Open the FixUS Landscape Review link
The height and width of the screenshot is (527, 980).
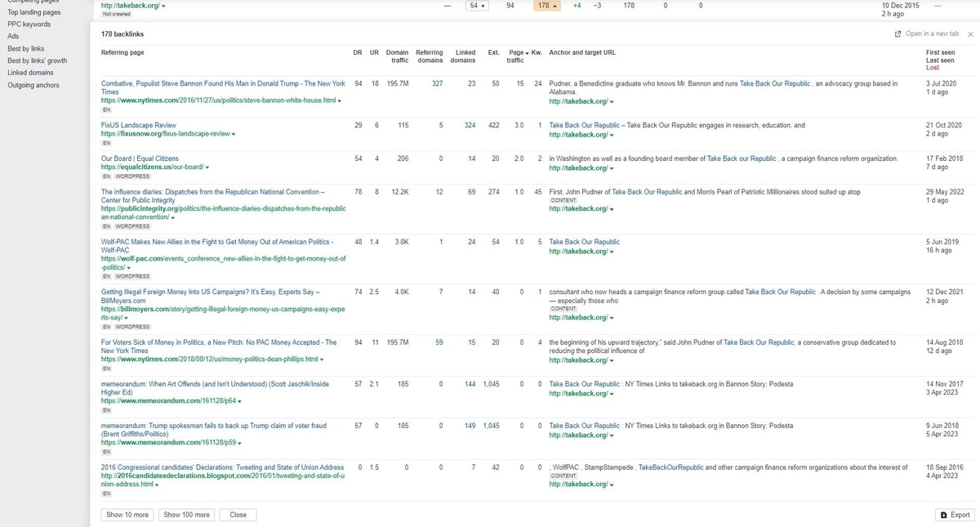pos(139,125)
